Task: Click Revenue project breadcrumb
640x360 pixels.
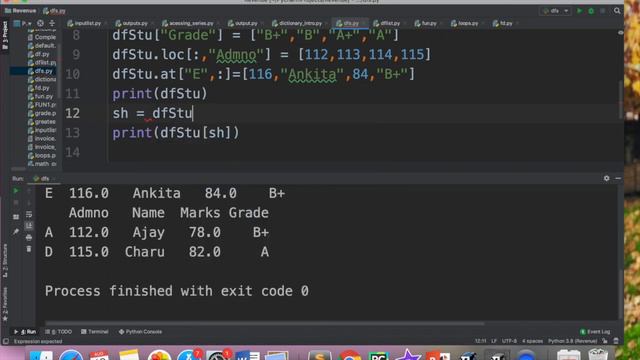Action: (20, 11)
